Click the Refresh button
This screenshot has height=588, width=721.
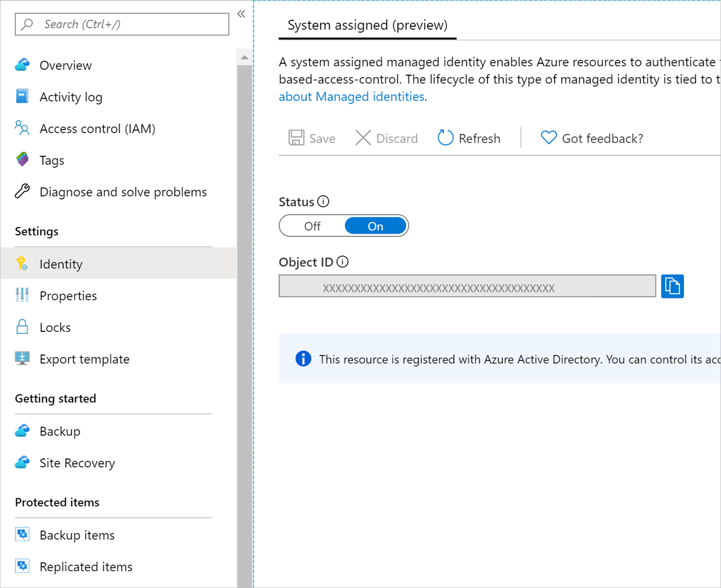tap(469, 139)
